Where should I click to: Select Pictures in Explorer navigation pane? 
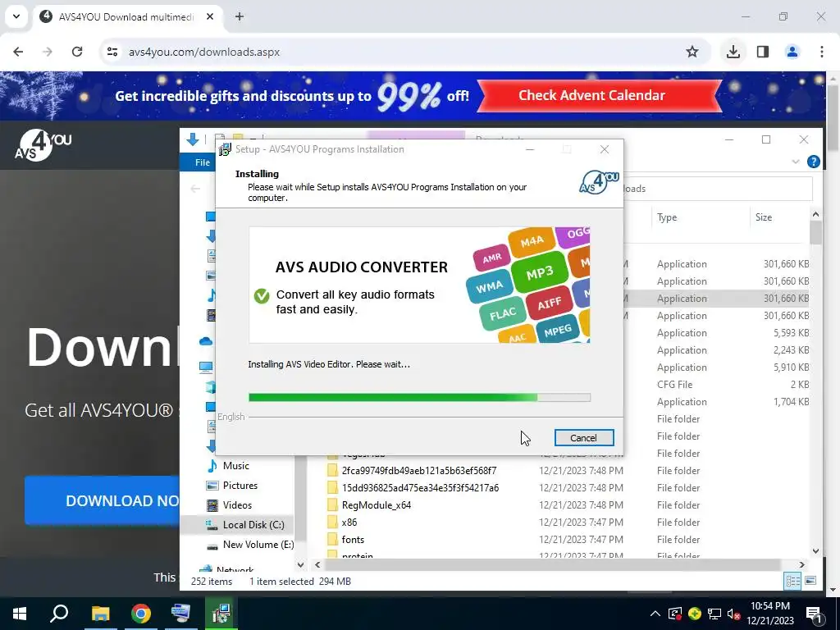(x=240, y=486)
